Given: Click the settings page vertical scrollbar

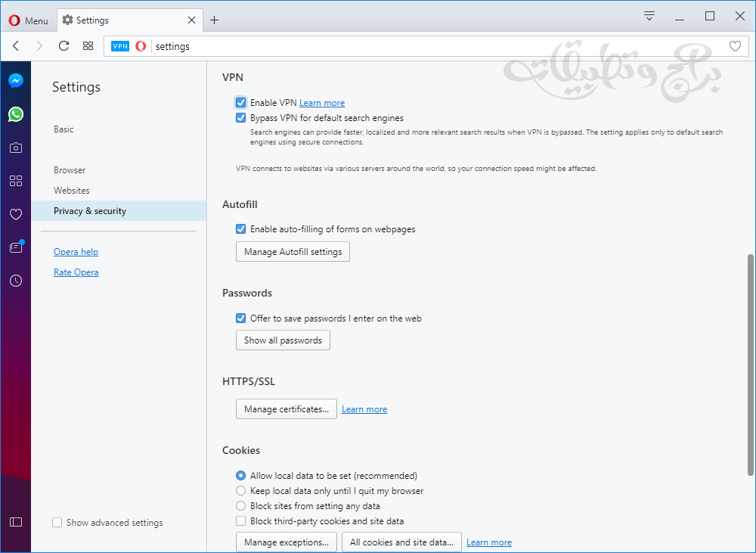Looking at the screenshot, I should click(750, 363).
